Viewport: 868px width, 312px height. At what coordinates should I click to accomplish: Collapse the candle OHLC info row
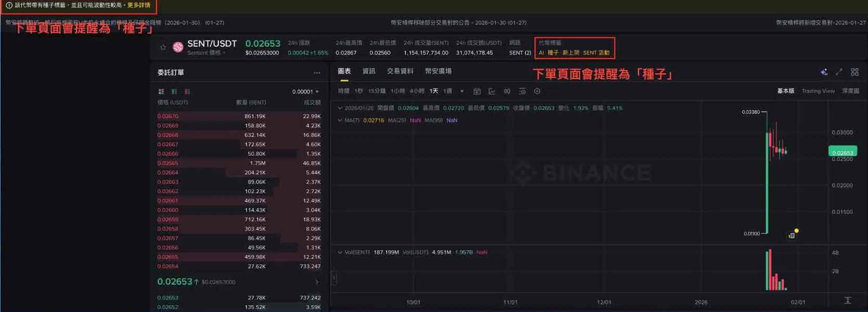tap(340, 108)
